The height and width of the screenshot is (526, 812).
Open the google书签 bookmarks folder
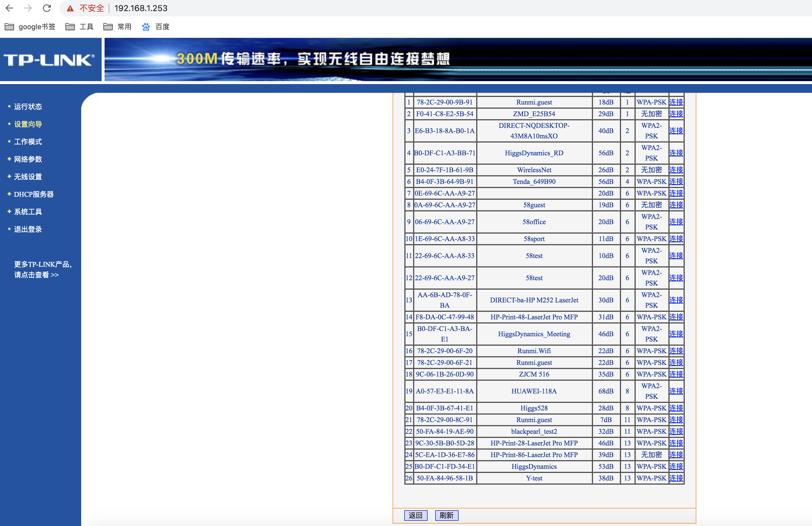[x=30, y=27]
